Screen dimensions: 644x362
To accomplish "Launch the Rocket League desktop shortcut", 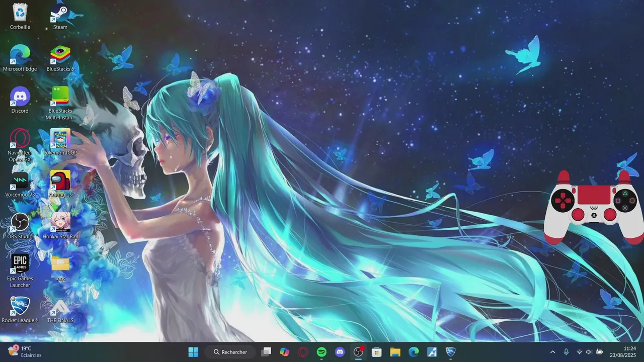I will [x=20, y=310].
